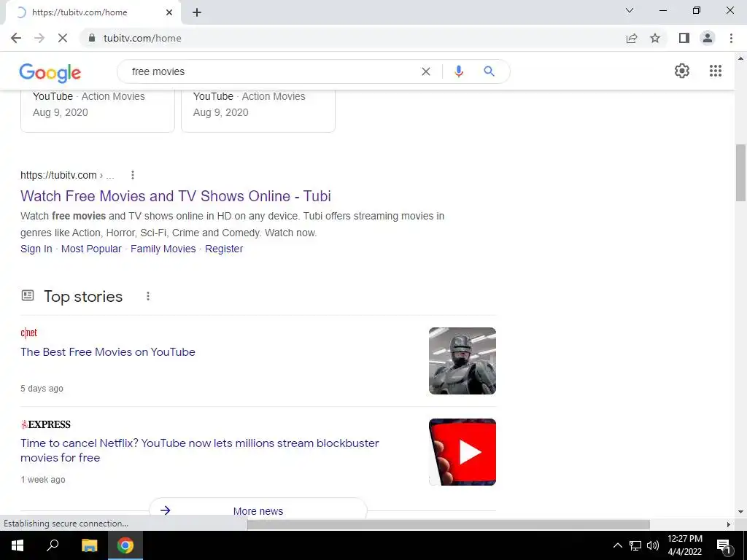Stop loading the page

point(63,38)
